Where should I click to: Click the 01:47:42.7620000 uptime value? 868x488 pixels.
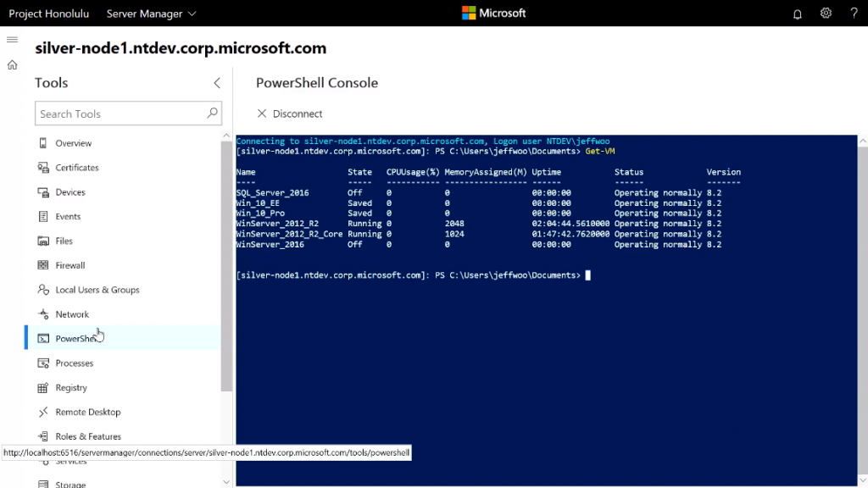[570, 234]
